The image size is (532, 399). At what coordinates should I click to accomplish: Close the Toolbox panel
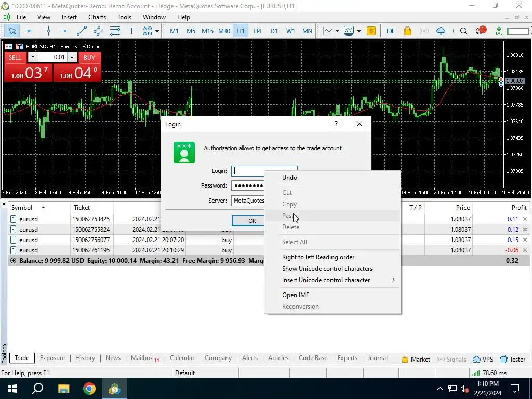(4, 204)
